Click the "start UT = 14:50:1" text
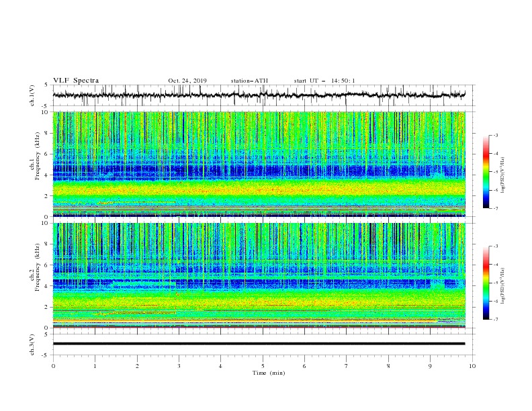This screenshot has height=411, width=532. 324,81
